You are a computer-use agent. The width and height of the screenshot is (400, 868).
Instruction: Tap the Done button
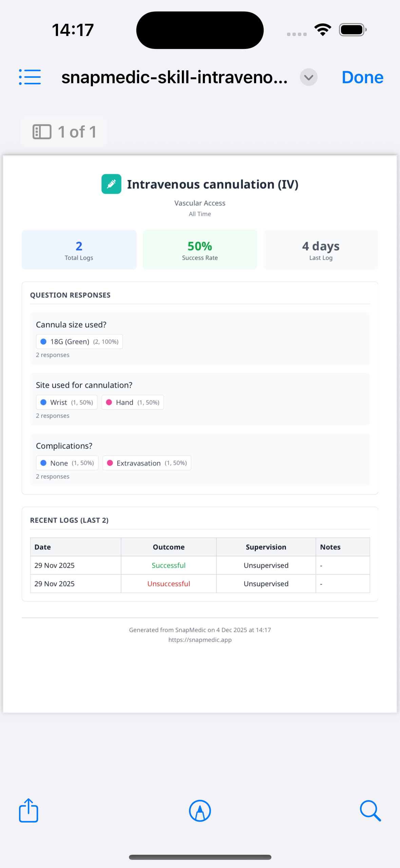tap(362, 77)
